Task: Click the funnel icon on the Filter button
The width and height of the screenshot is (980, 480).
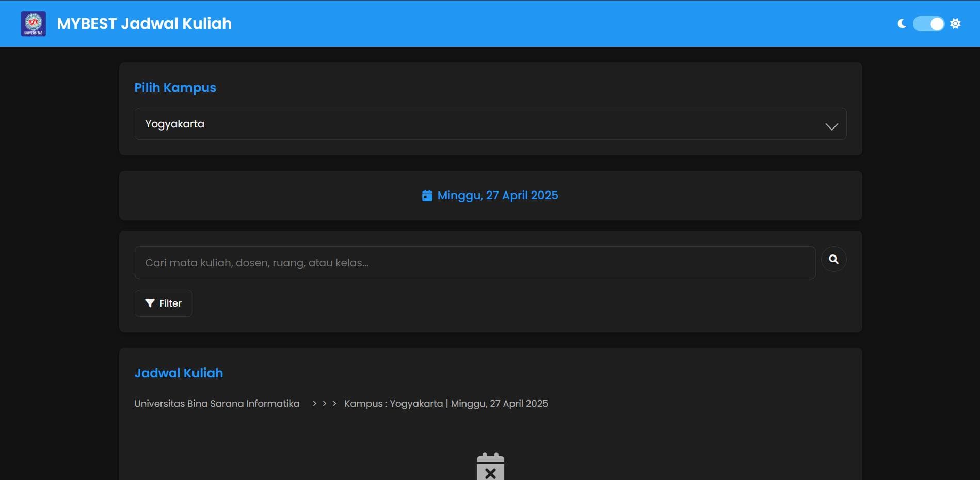Action: point(150,303)
